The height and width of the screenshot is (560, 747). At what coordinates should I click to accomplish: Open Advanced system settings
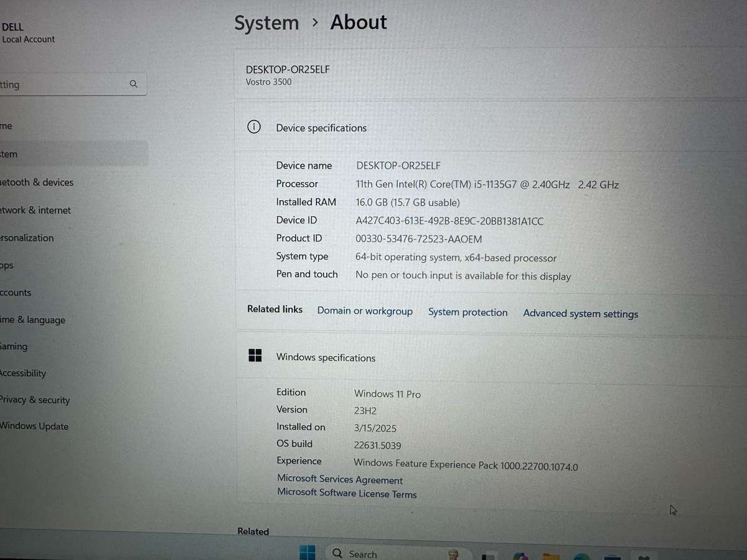pos(580,314)
